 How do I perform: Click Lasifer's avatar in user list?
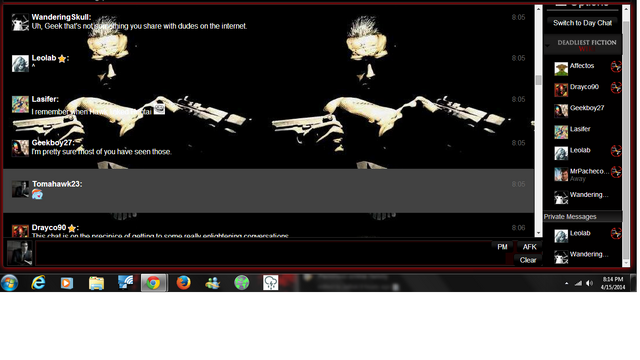pos(561,132)
